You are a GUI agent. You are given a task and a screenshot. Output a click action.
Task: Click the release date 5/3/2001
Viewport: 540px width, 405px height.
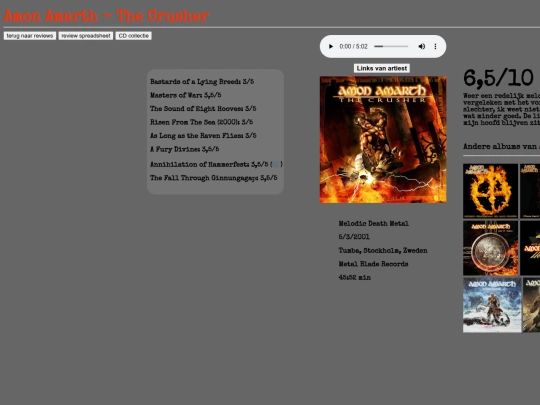[x=354, y=237]
